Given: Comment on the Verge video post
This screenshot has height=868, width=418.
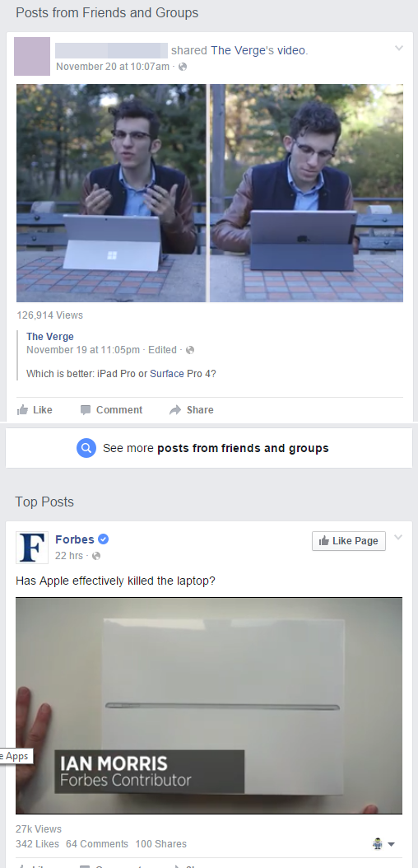Looking at the screenshot, I should (x=111, y=409).
